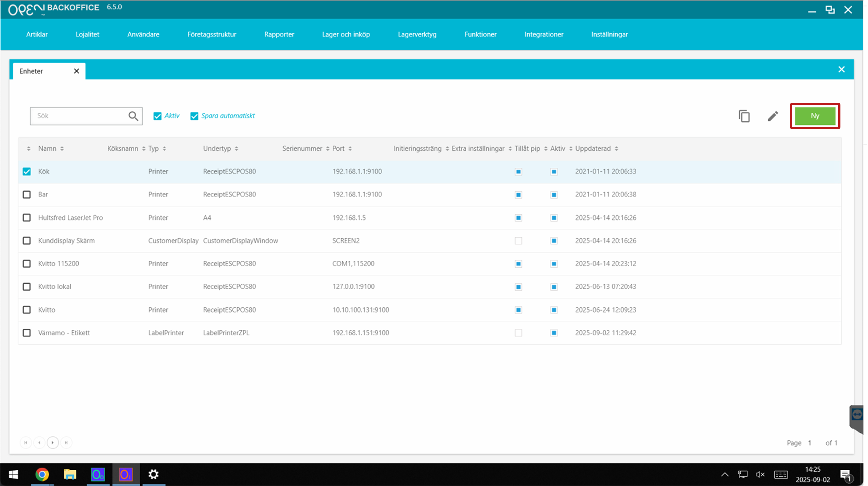This screenshot has height=486, width=868.
Task: Open the touch keyboard tray icon
Action: point(781,475)
